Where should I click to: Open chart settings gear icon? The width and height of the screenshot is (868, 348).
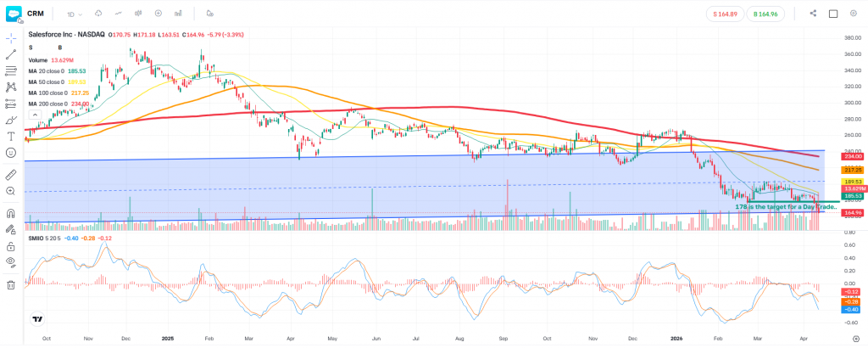click(855, 339)
